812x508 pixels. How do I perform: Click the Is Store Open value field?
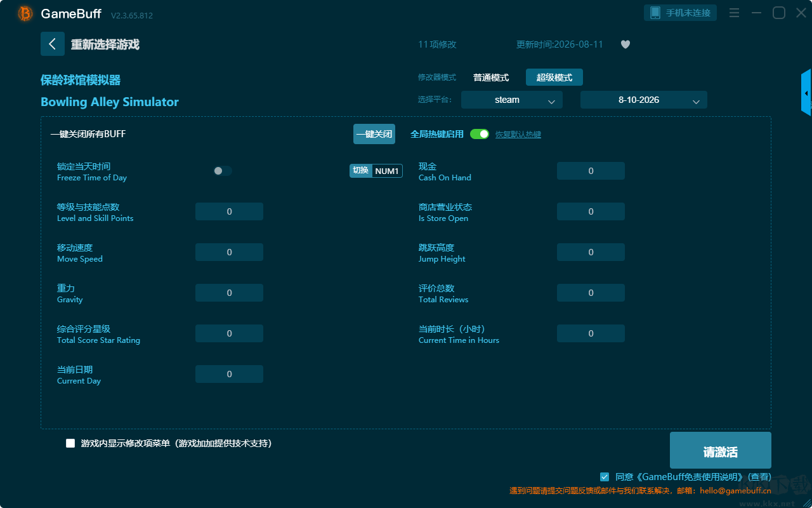[x=591, y=211]
